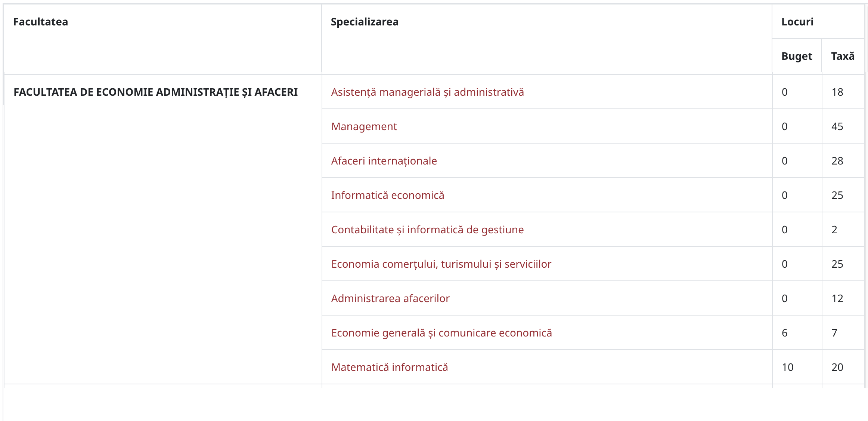Click the Facultatea column header
868x421 pixels.
41,22
